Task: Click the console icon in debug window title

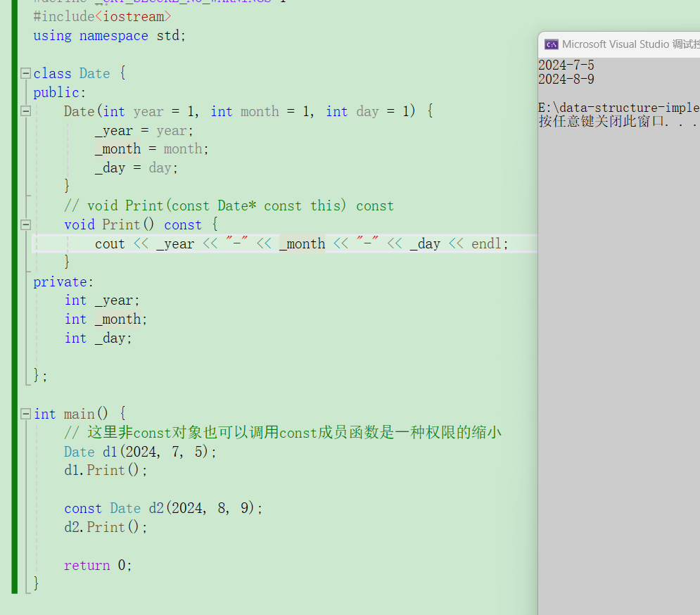Action: pyautogui.click(x=552, y=44)
